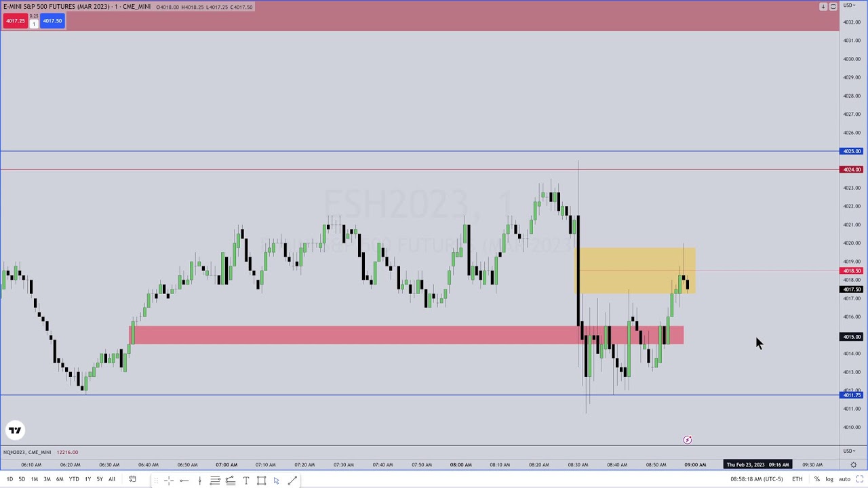Image resolution: width=868 pixels, height=488 pixels.
Task: Select the yellow shaded rectangle zone
Action: (x=635, y=270)
